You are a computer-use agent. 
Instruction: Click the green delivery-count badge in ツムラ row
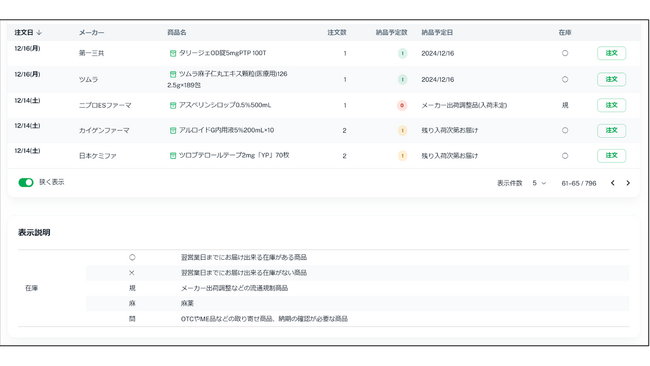pos(402,80)
